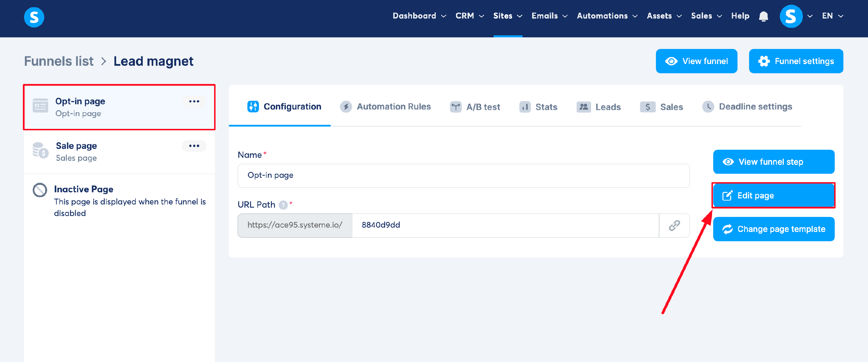
Task: Click the Lead magnet breadcrumb title
Action: click(x=153, y=61)
